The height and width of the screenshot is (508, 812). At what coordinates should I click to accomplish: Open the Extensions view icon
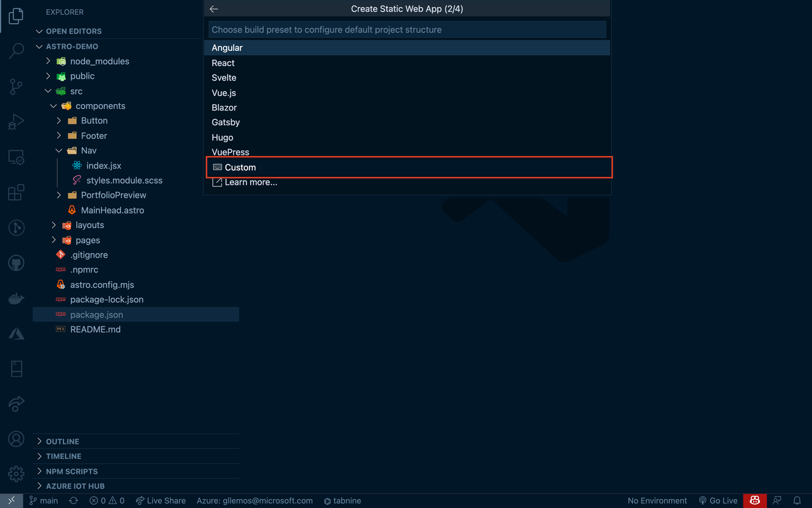pyautogui.click(x=16, y=192)
